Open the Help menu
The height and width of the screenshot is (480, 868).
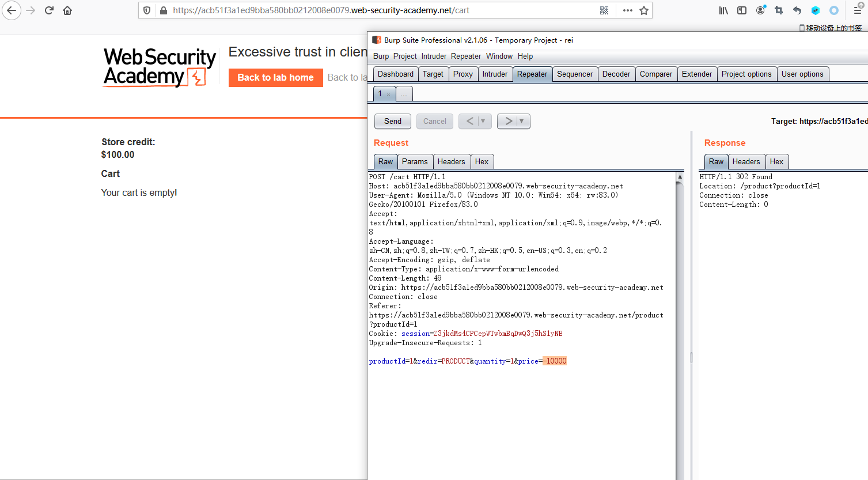point(525,56)
